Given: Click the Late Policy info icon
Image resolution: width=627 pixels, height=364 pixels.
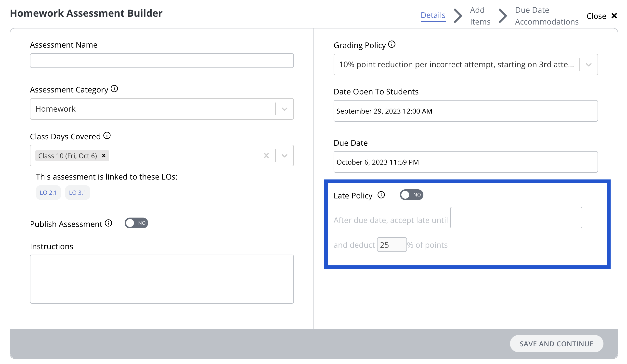Looking at the screenshot, I should pos(381,195).
